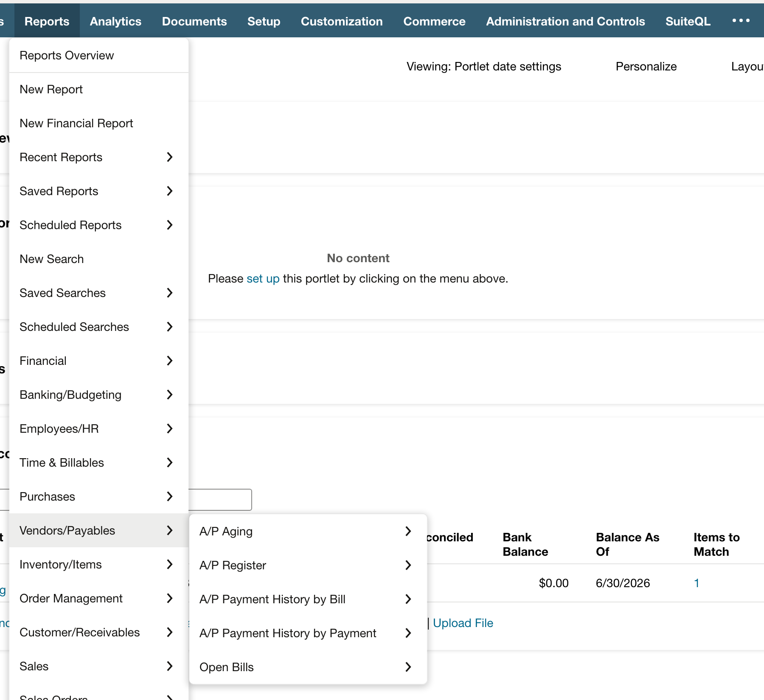The width and height of the screenshot is (764, 700).
Task: Click Personalize dashboard link
Action: click(646, 67)
